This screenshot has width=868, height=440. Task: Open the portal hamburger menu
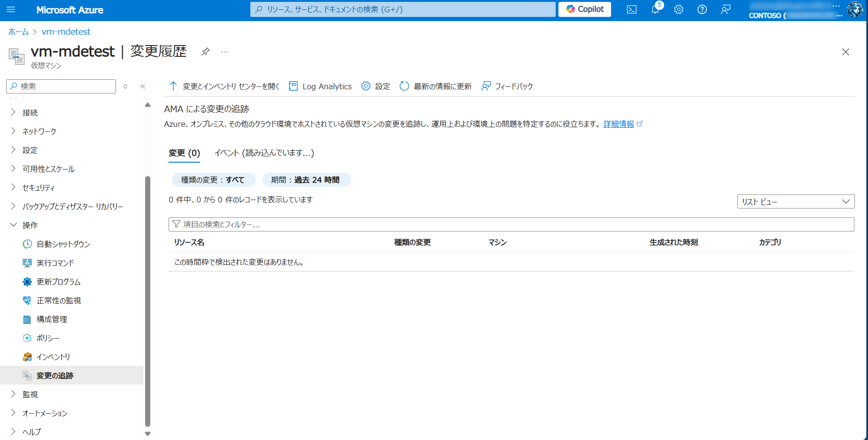(x=11, y=9)
